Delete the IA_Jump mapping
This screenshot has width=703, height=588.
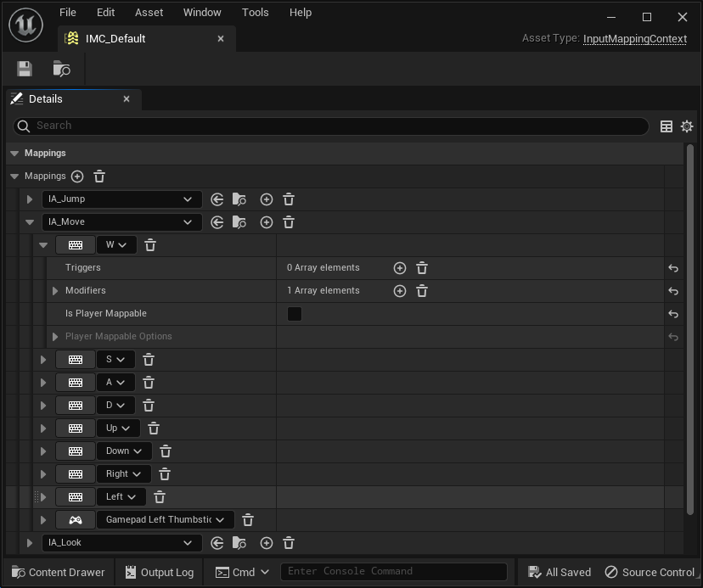pyautogui.click(x=289, y=199)
